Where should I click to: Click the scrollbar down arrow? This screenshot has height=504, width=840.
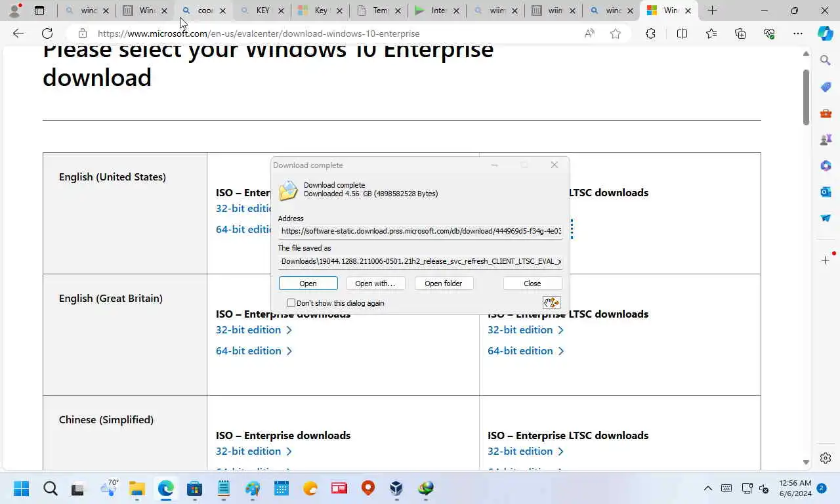tap(806, 462)
